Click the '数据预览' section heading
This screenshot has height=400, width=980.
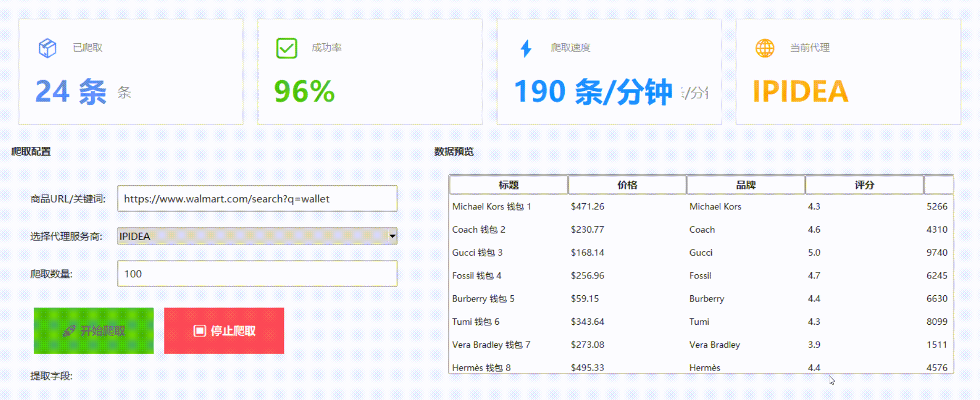tap(454, 152)
